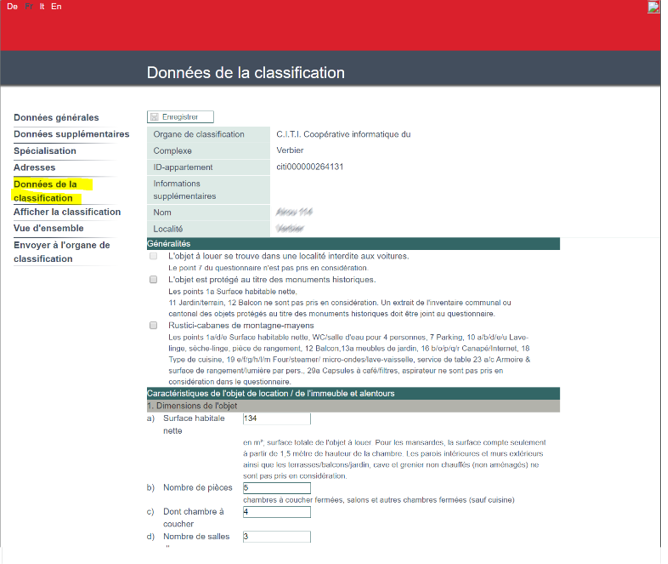Click the Enregistrer save button
This screenshot has height=564, width=668.
(180, 117)
